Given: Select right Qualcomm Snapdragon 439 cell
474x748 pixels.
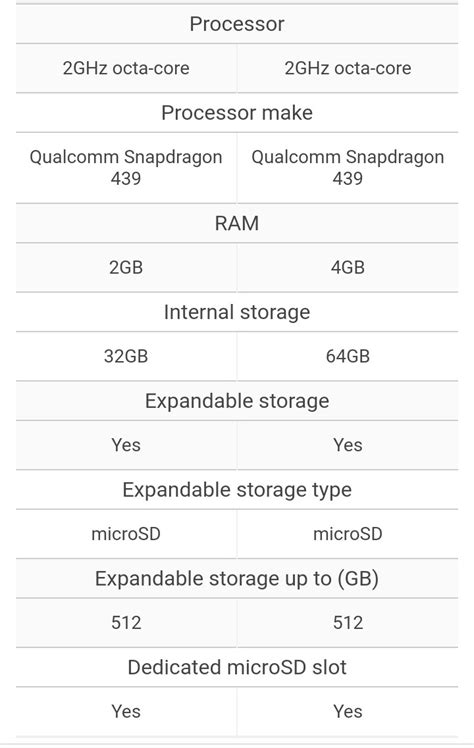Looking at the screenshot, I should point(348,167).
